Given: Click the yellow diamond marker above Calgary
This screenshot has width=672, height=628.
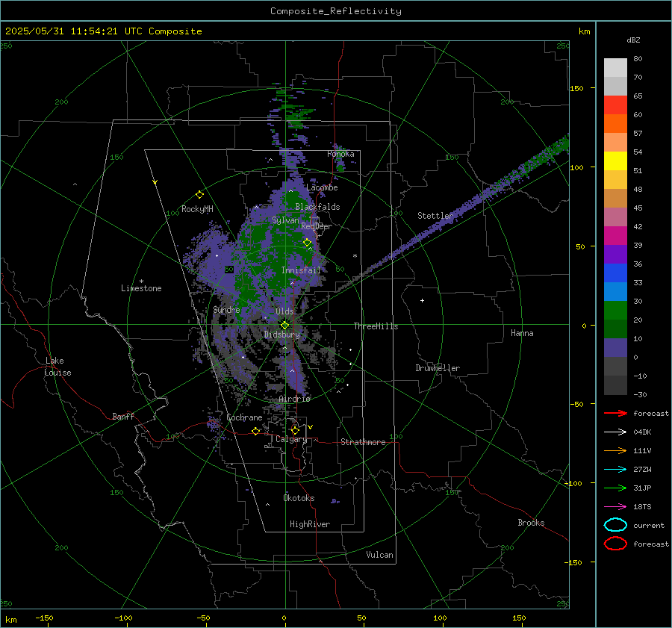Looking at the screenshot, I should pyautogui.click(x=295, y=430).
